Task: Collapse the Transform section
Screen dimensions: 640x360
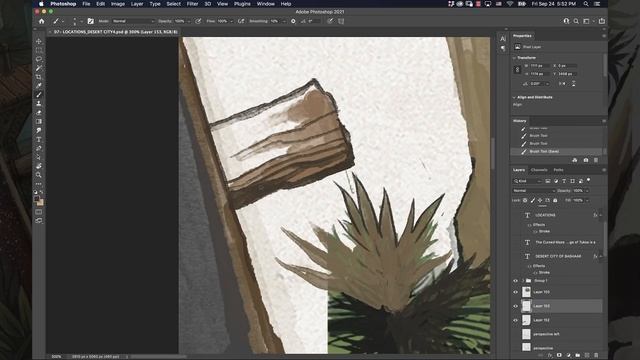Action: click(514, 58)
